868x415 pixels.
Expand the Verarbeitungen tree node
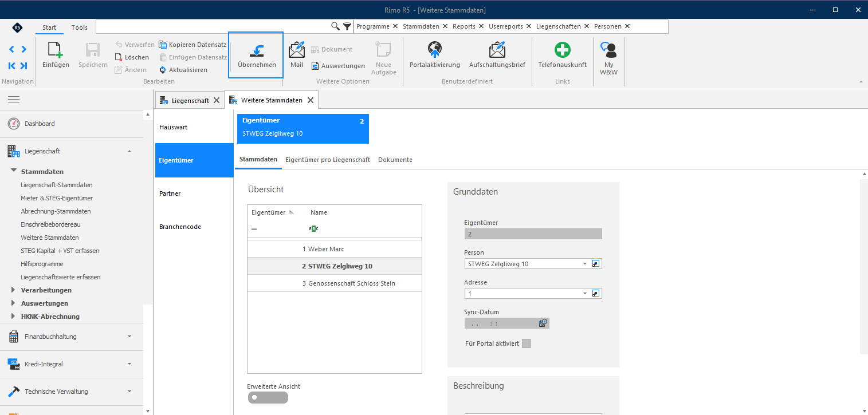[x=13, y=290]
